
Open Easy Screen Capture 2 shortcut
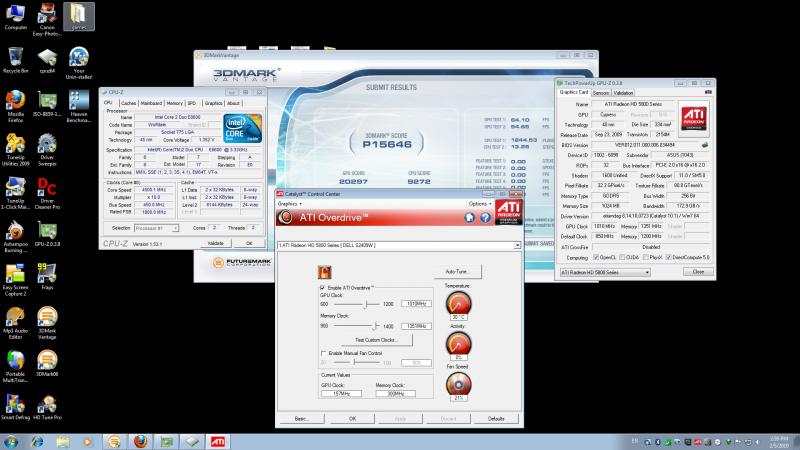pos(15,280)
